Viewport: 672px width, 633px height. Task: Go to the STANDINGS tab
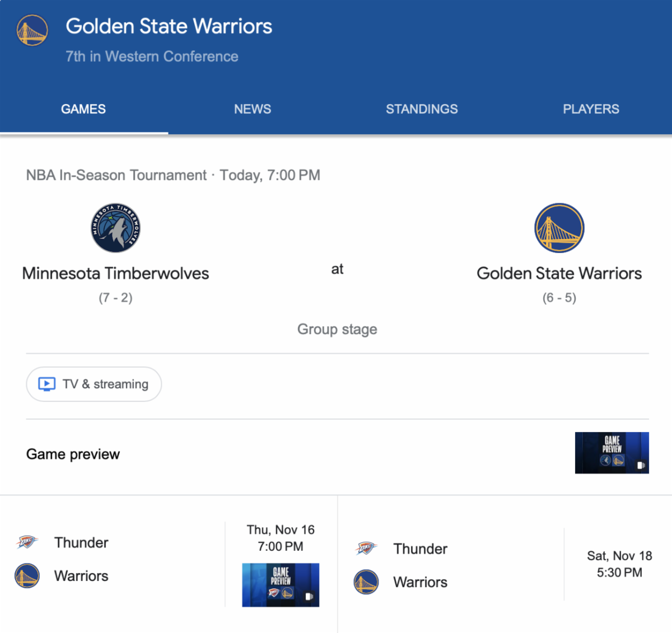coord(422,109)
